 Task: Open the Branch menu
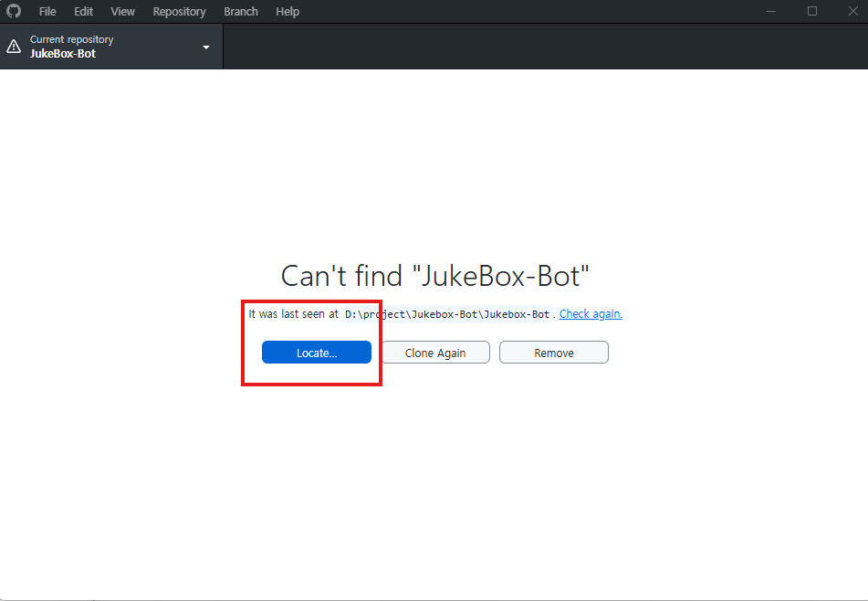[241, 12]
